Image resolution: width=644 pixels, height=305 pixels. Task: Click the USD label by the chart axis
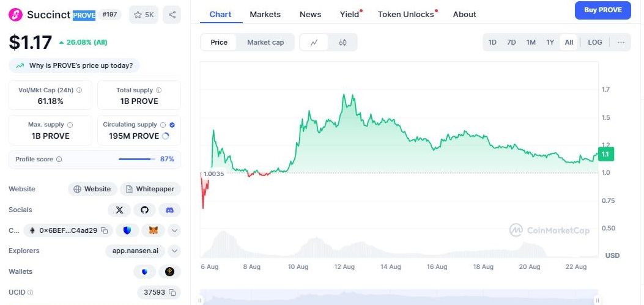pos(612,255)
